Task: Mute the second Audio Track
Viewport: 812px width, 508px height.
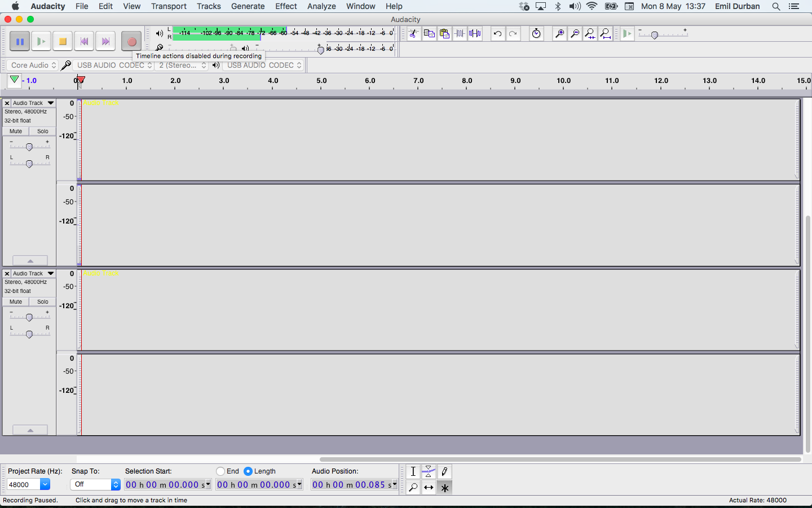Action: click(16, 301)
